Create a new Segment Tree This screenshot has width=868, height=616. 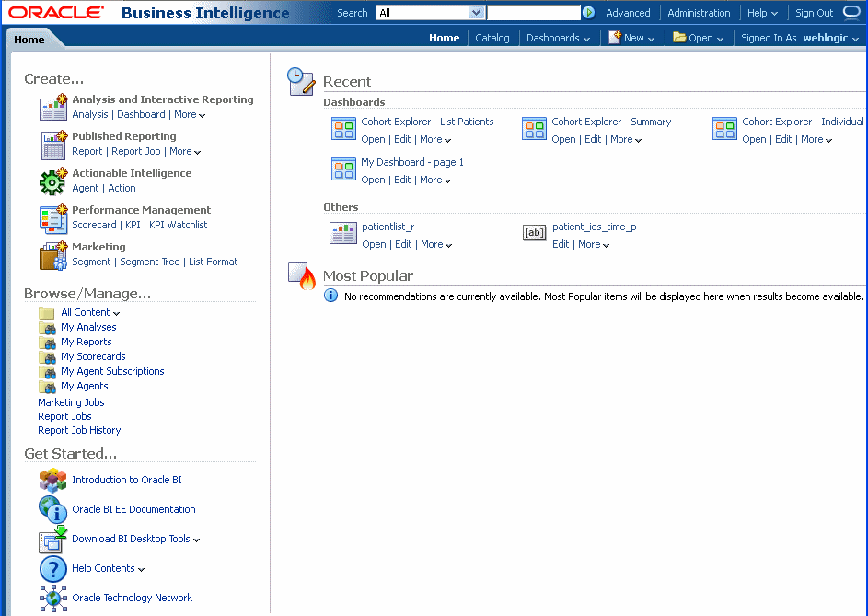click(149, 262)
